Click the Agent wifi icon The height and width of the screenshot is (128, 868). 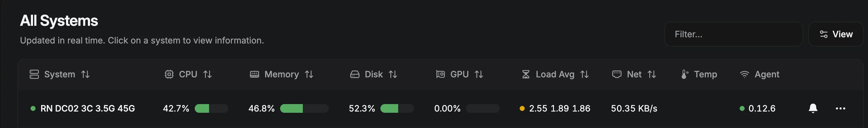click(744, 74)
